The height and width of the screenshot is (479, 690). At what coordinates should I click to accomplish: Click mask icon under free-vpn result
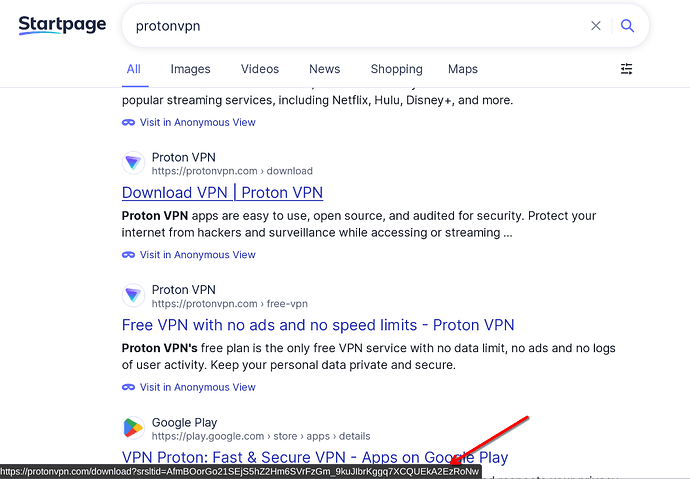coord(128,387)
